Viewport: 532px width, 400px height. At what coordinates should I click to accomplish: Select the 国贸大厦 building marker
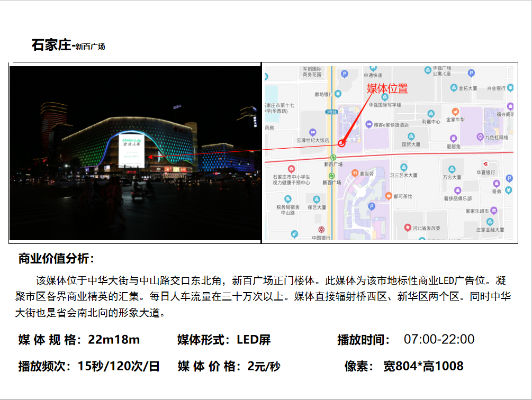(x=411, y=137)
